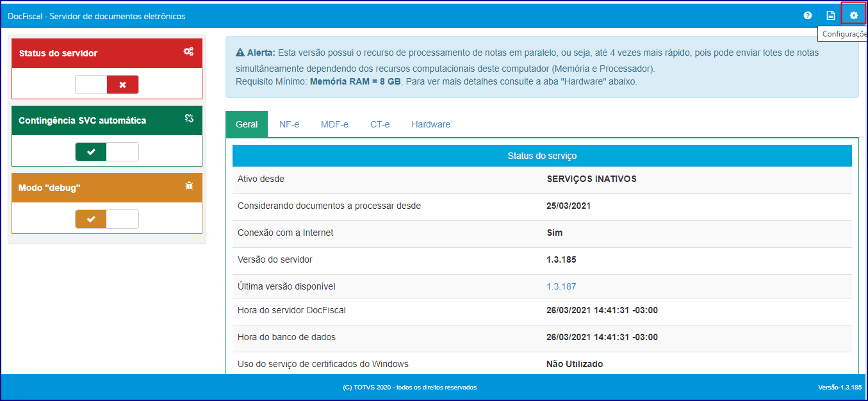Screen dimensions: 868x401
Task: Open the Hardware tab
Action: tap(430, 124)
